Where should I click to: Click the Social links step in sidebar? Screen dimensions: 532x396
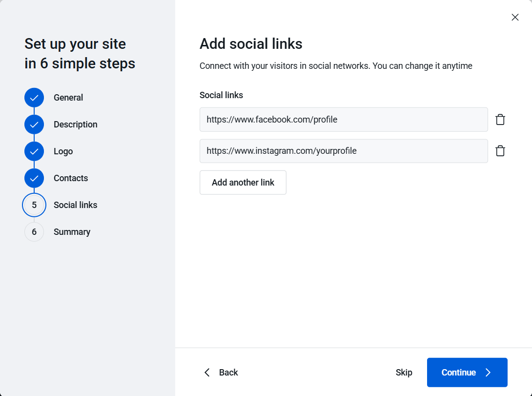pyautogui.click(x=76, y=205)
